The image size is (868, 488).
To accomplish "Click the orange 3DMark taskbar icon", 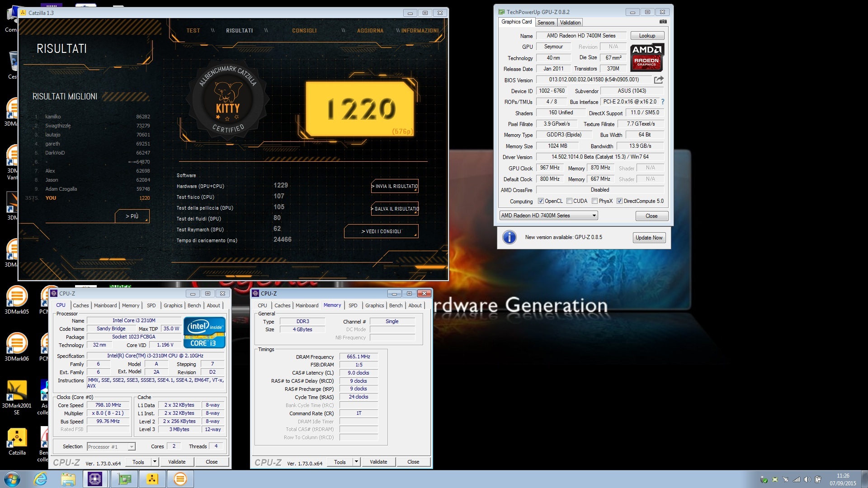I will pos(180,479).
